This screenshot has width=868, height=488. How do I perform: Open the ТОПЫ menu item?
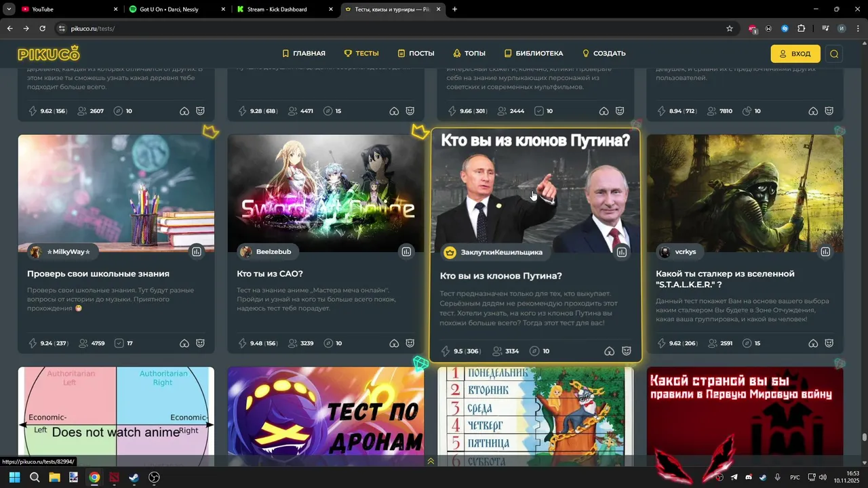point(469,54)
